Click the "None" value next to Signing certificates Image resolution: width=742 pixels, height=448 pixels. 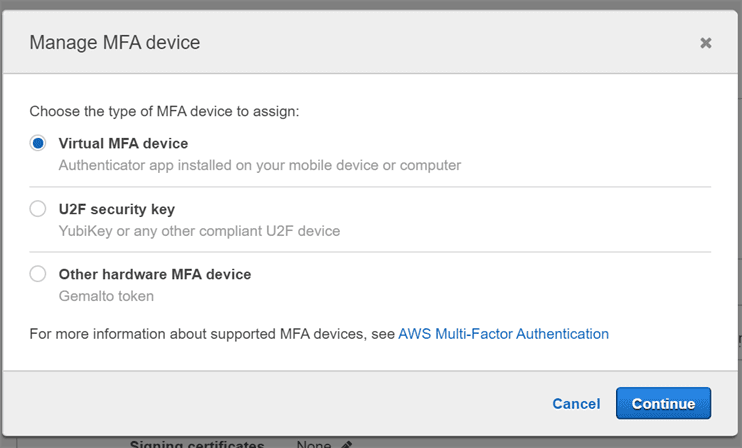pos(313,444)
